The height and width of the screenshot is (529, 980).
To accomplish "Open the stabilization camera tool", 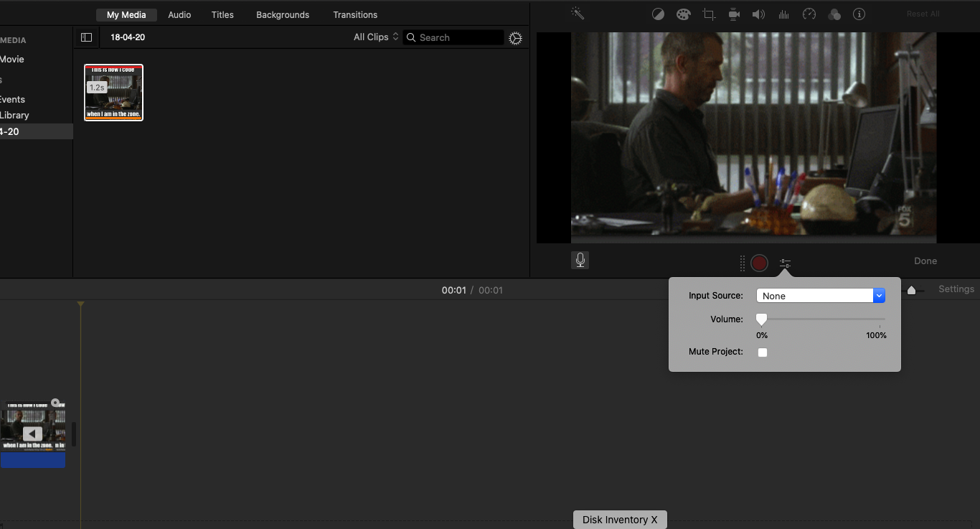I will (x=734, y=14).
